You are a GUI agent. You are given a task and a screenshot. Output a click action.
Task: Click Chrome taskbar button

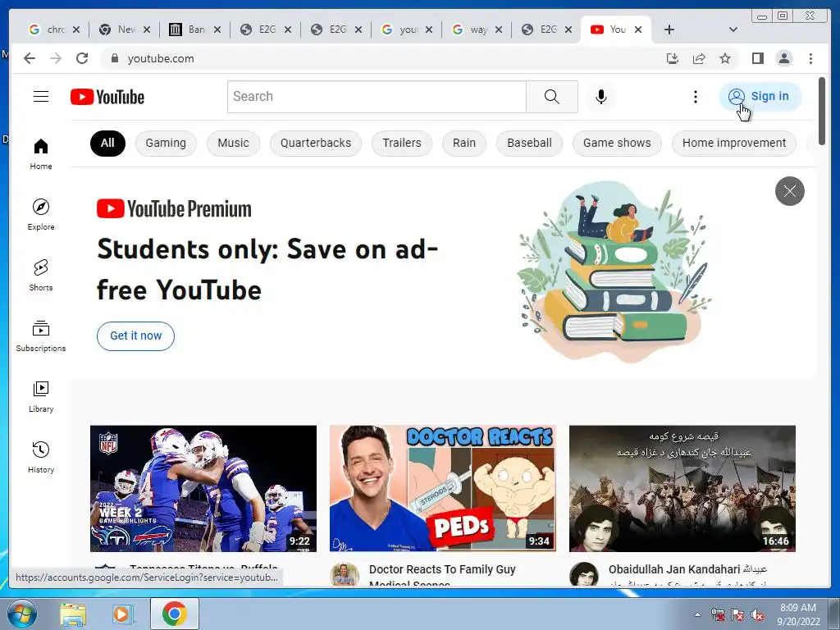(175, 614)
